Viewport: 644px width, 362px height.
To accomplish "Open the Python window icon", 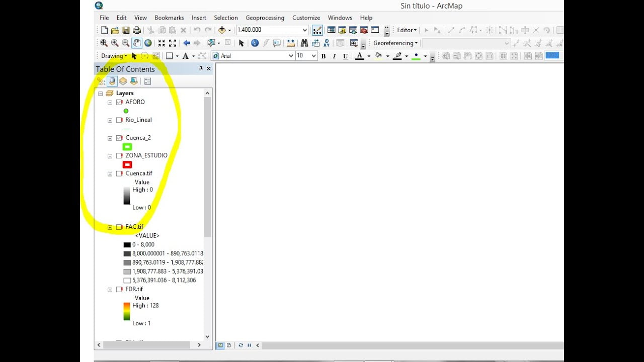I will (375, 30).
